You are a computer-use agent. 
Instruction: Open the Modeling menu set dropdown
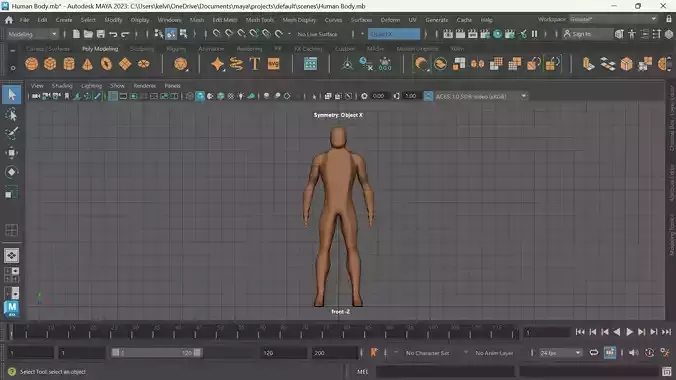tap(32, 34)
